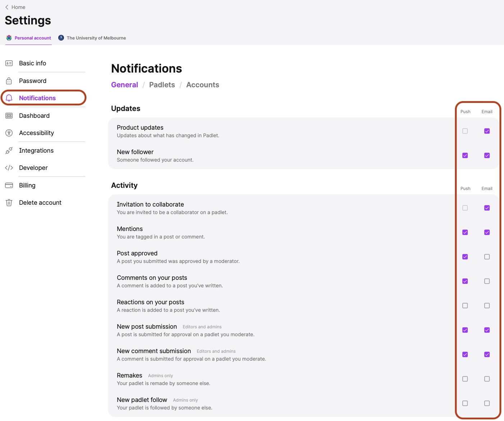
Task: Switch to the Padlets notifications tab
Action: point(162,85)
